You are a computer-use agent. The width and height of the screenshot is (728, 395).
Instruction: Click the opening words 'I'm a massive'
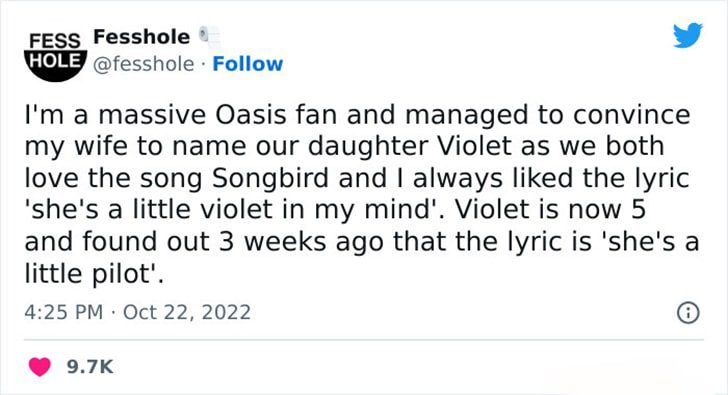(x=115, y=115)
